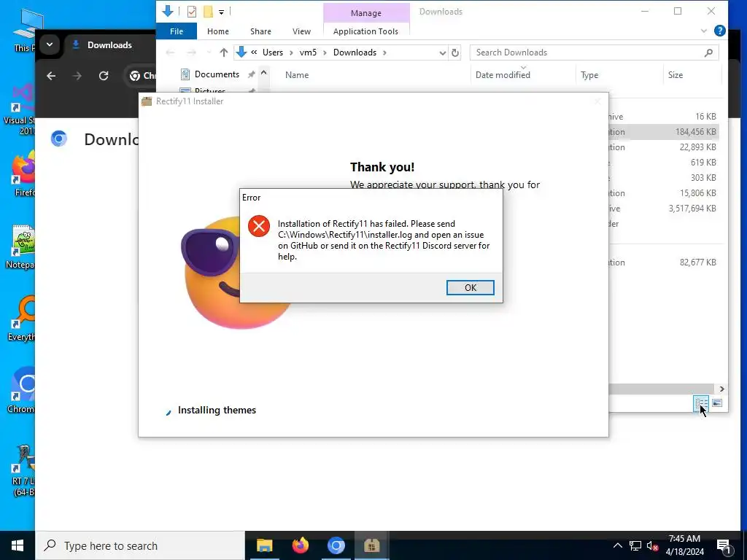Sort by Date modified column header
The height and width of the screenshot is (560, 747).
click(x=503, y=75)
